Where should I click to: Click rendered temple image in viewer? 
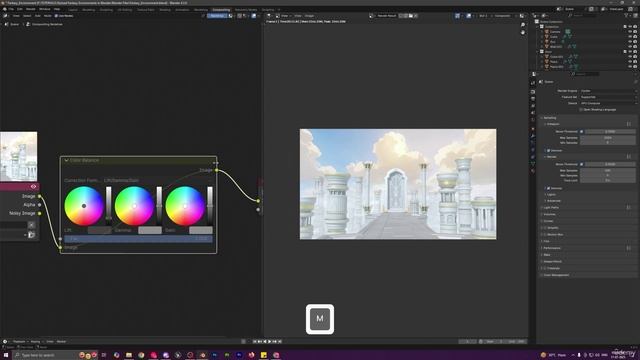point(398,184)
